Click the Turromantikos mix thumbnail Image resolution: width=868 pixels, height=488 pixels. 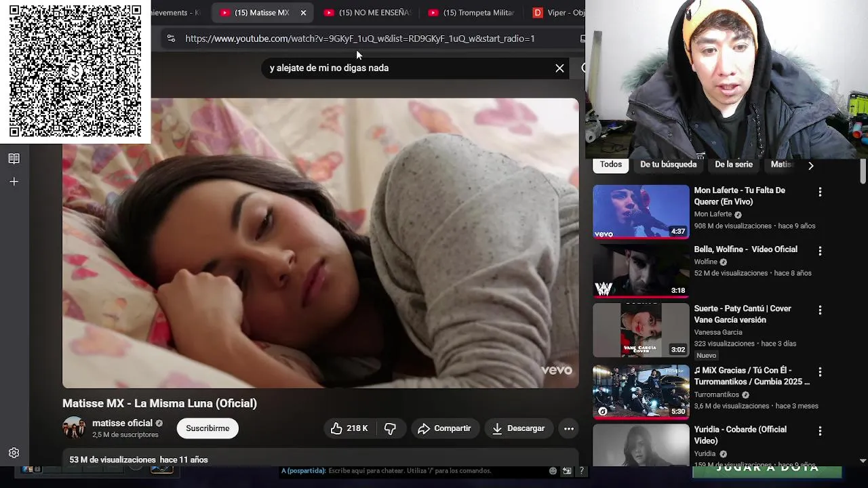[641, 392]
